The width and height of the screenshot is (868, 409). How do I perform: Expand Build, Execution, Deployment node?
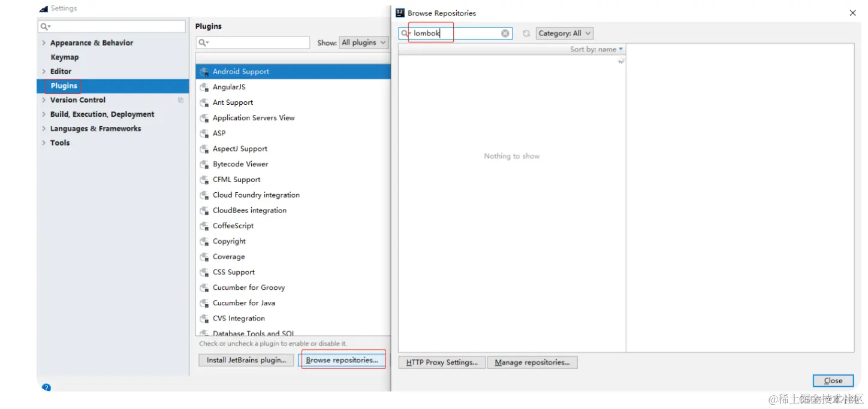click(x=44, y=114)
